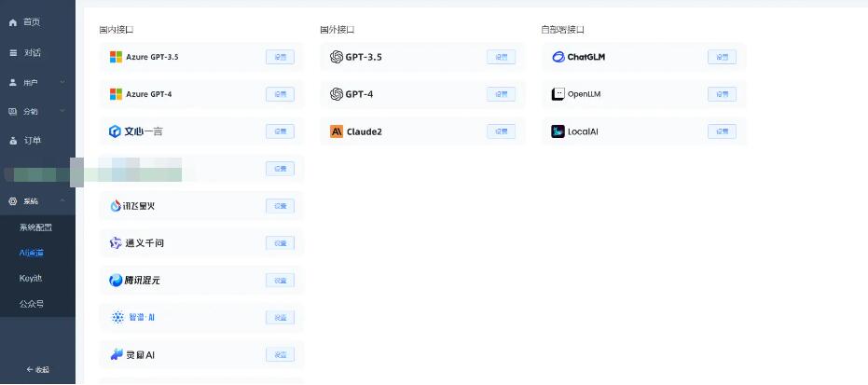Click the 首页 home icon in sidebar
Image resolution: width=868 pixels, height=385 pixels.
(13, 21)
